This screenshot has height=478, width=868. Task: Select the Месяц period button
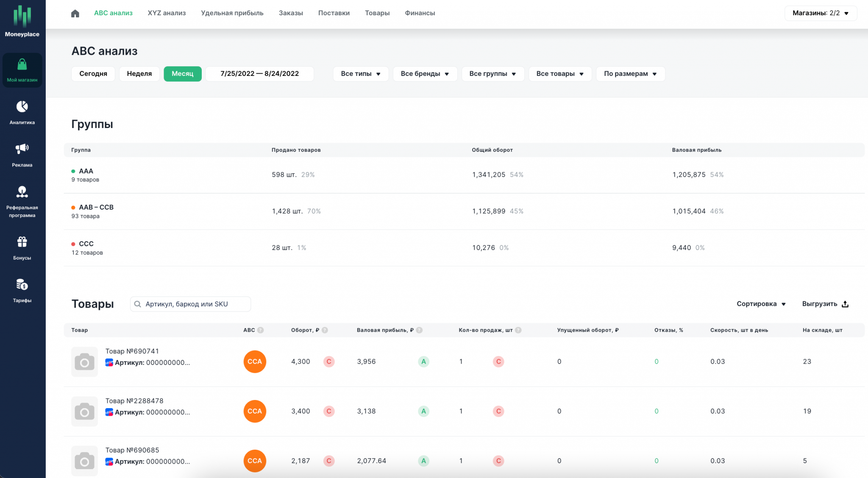(183, 74)
